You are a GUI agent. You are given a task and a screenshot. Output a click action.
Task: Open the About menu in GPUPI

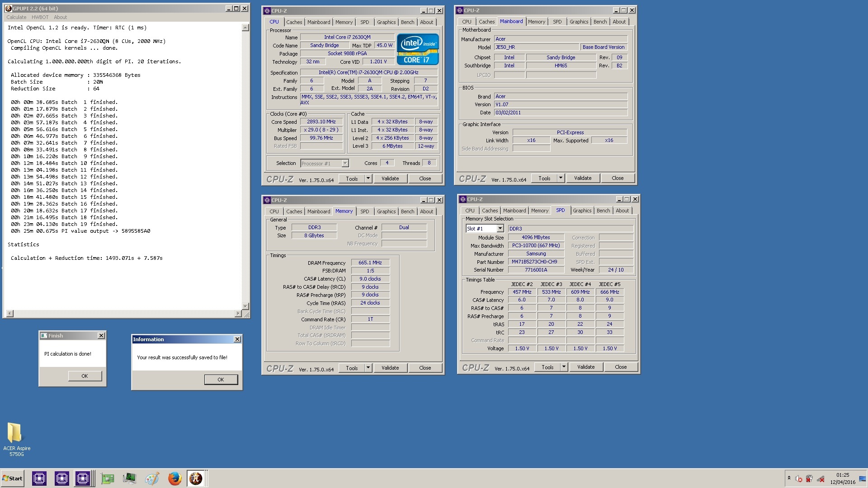tap(60, 17)
